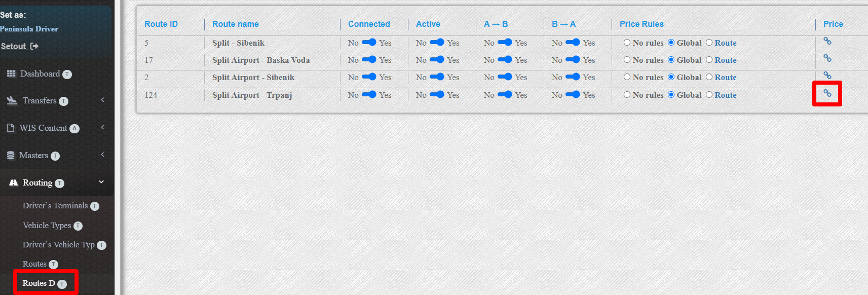Click the Masters database icon
Image resolution: width=868 pixels, height=295 pixels.
click(11, 156)
